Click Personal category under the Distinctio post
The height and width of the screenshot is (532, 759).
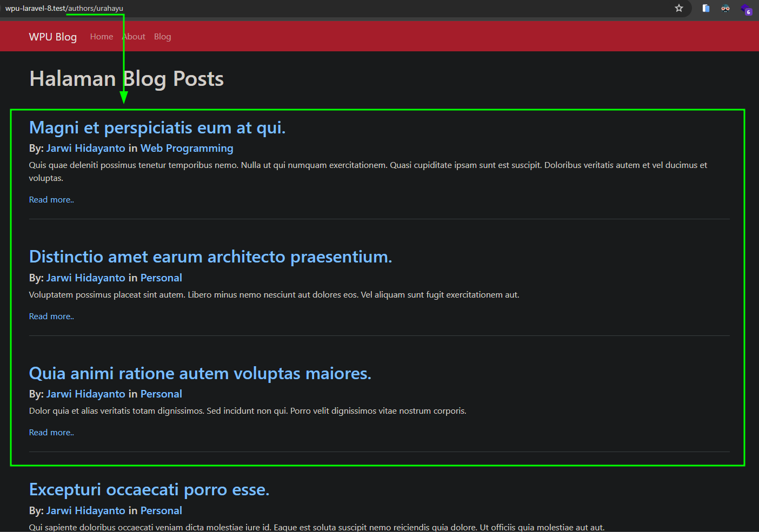161,278
